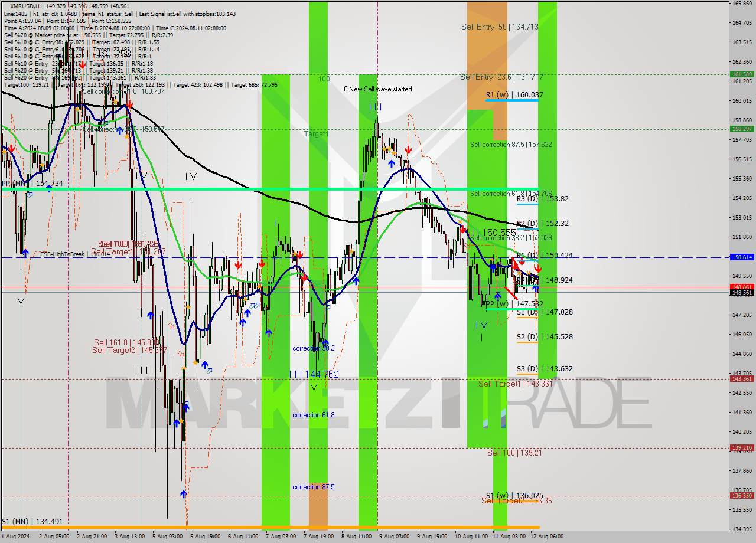Viewport: 756px width, 543px height.
Task: Click the 'correction 61.8' blue label
Action: (314, 415)
